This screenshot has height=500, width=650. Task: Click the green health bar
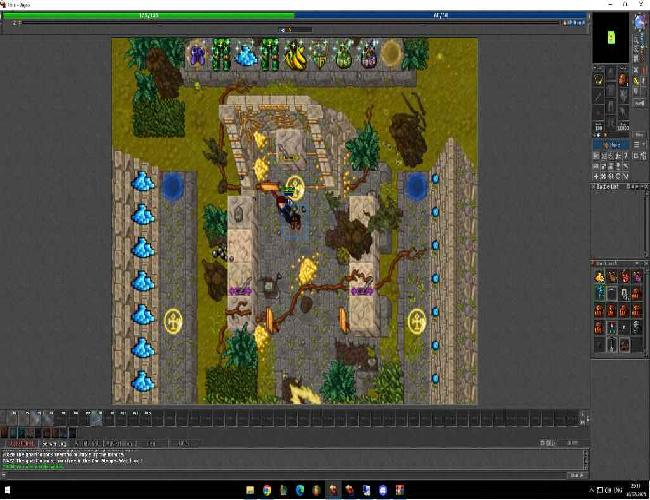point(148,16)
